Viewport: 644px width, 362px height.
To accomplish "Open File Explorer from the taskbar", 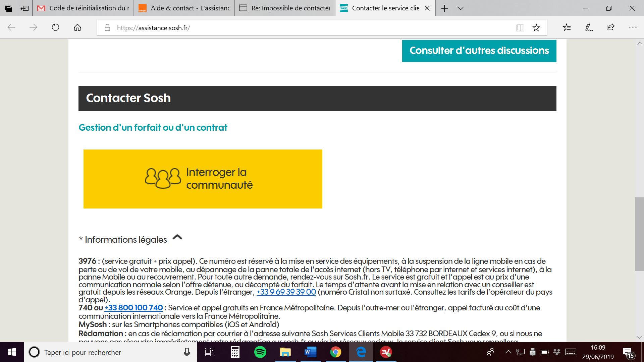I will pyautogui.click(x=285, y=352).
